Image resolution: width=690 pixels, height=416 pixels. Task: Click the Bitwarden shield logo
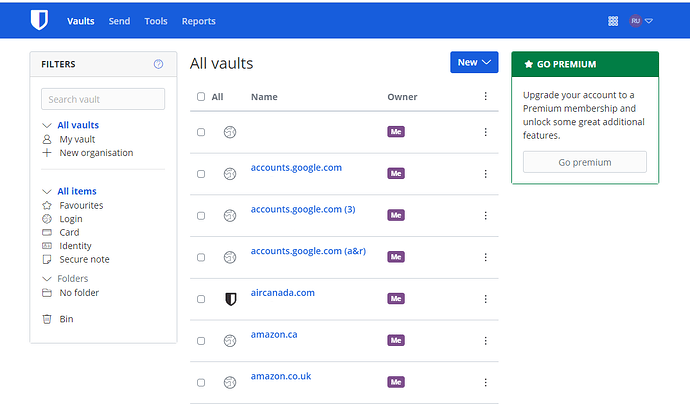[39, 20]
